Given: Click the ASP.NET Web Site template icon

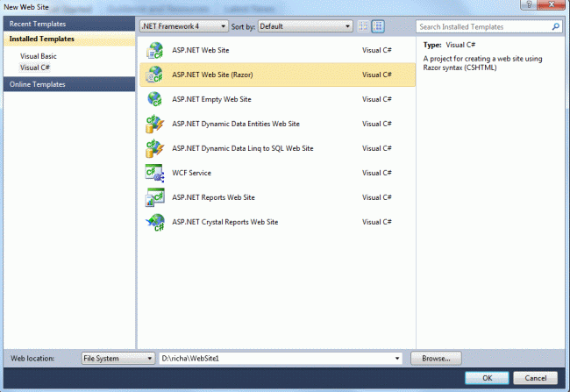Looking at the screenshot, I should 155,50.
